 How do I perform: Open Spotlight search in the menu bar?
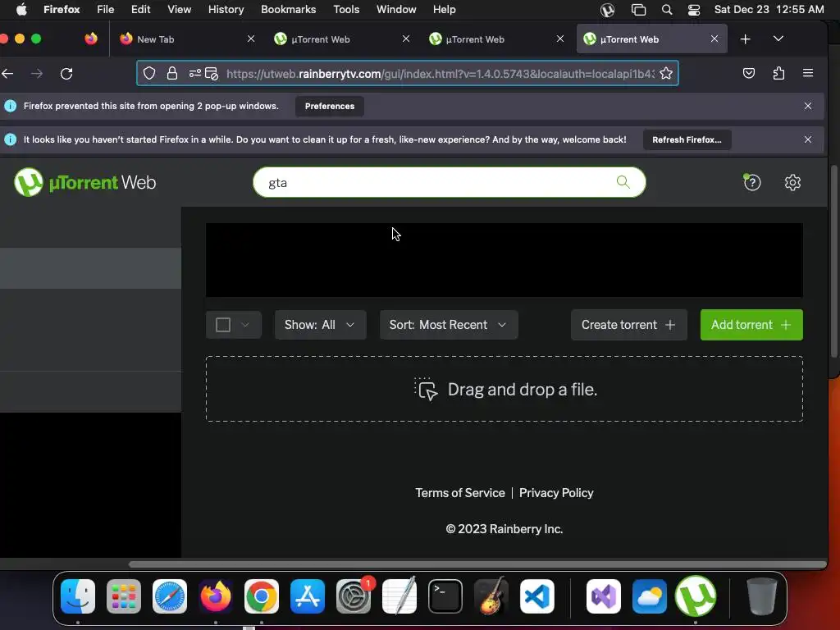667,10
